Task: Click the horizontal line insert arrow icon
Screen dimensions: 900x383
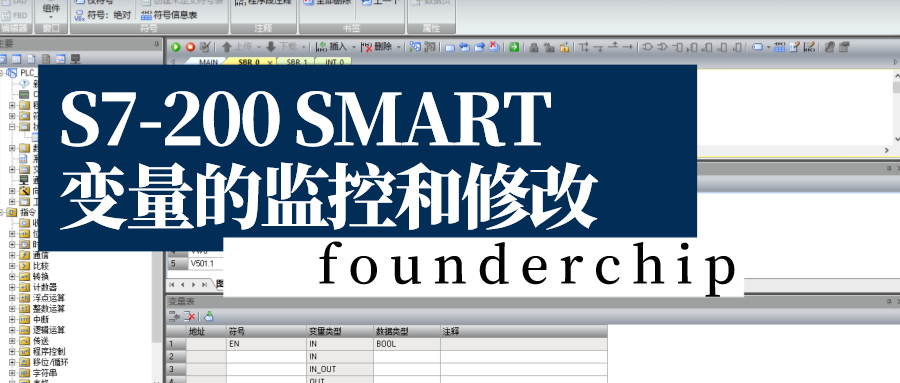Action: 627,47
